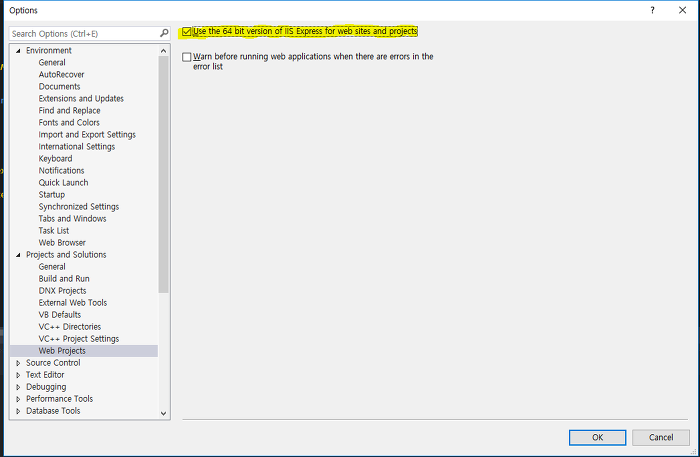Click the OK button
The width and height of the screenshot is (700, 457).
point(597,437)
